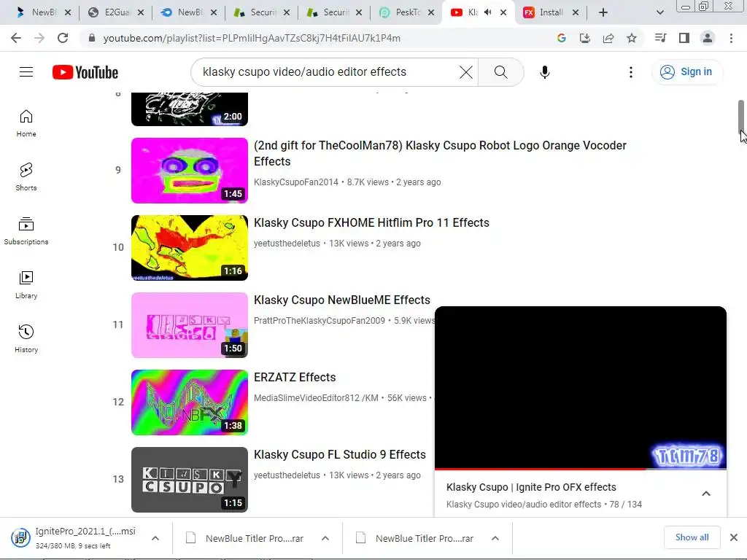Open Library in the sidebar
This screenshot has width=747, height=560.
click(26, 285)
